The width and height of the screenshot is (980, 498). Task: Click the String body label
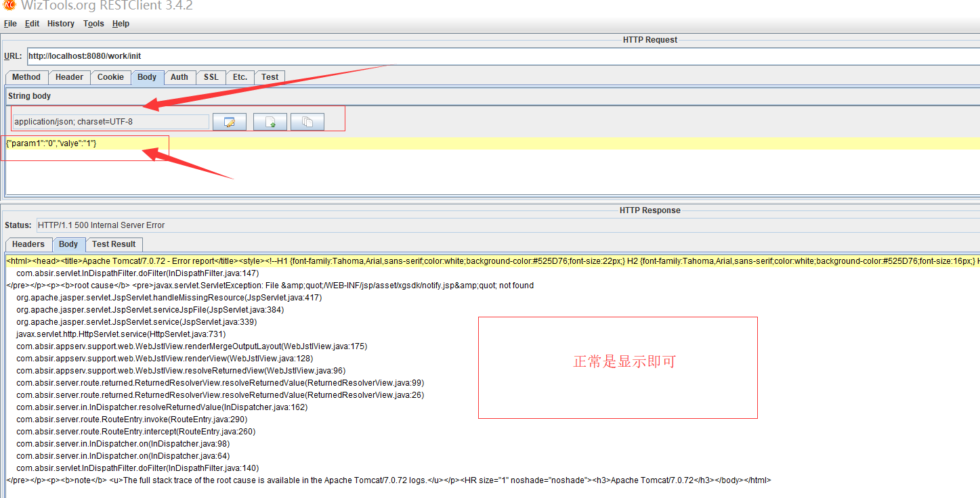pyautogui.click(x=30, y=96)
